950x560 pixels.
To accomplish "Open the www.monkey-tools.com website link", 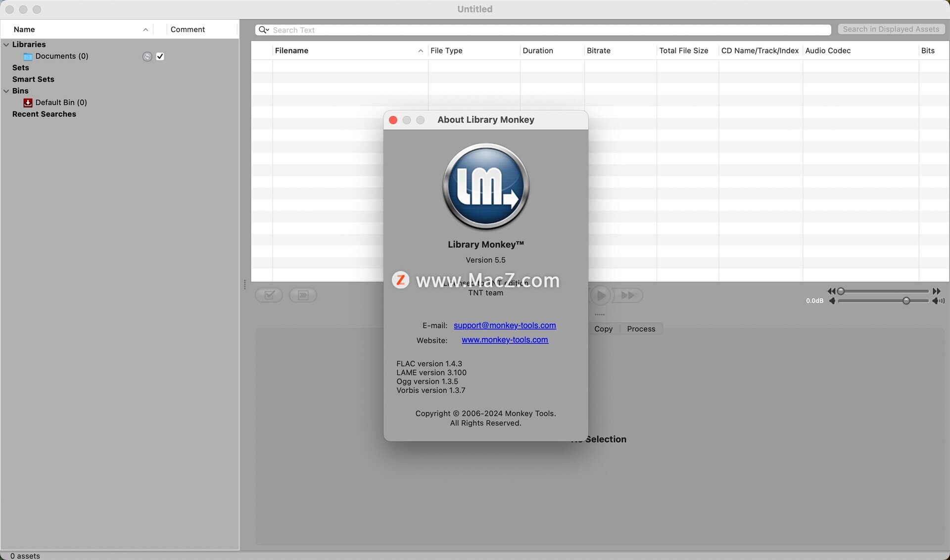I will [505, 340].
